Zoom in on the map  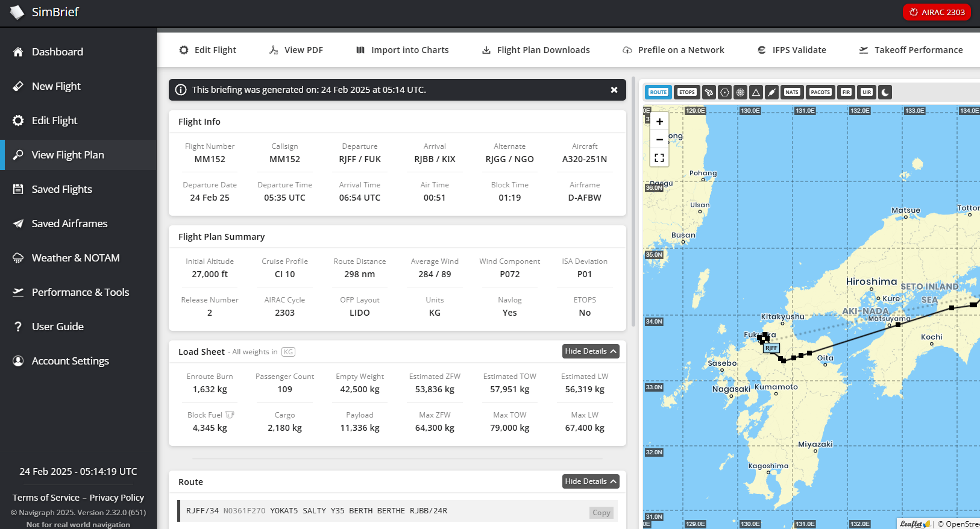click(x=659, y=122)
